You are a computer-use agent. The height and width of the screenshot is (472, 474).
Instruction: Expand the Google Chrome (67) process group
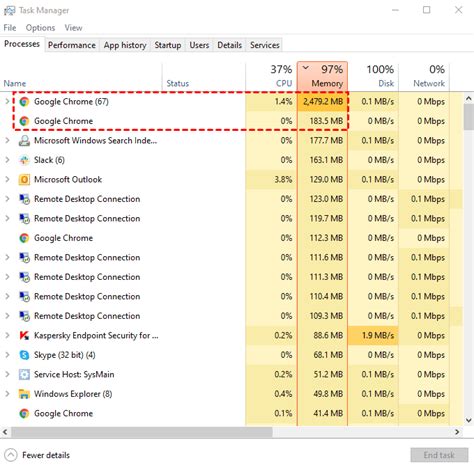click(7, 101)
